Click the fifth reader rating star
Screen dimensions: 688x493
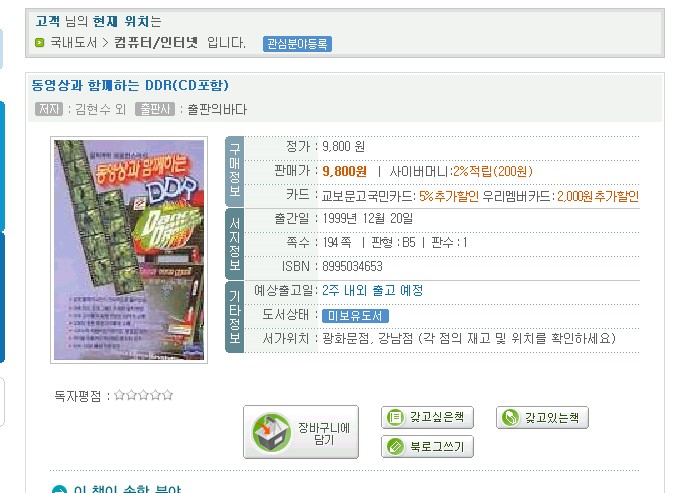pyautogui.click(x=168, y=395)
